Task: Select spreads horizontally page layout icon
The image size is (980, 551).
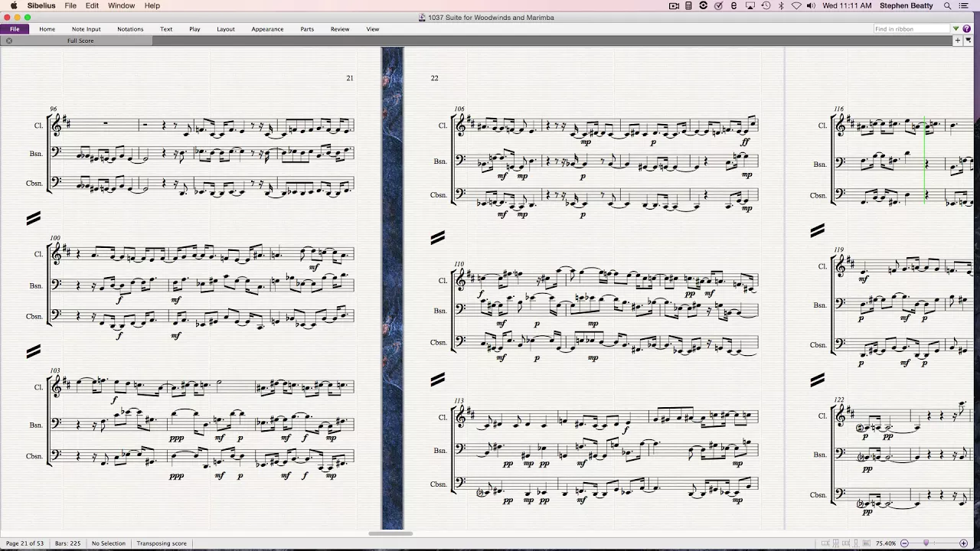Action: tap(825, 543)
